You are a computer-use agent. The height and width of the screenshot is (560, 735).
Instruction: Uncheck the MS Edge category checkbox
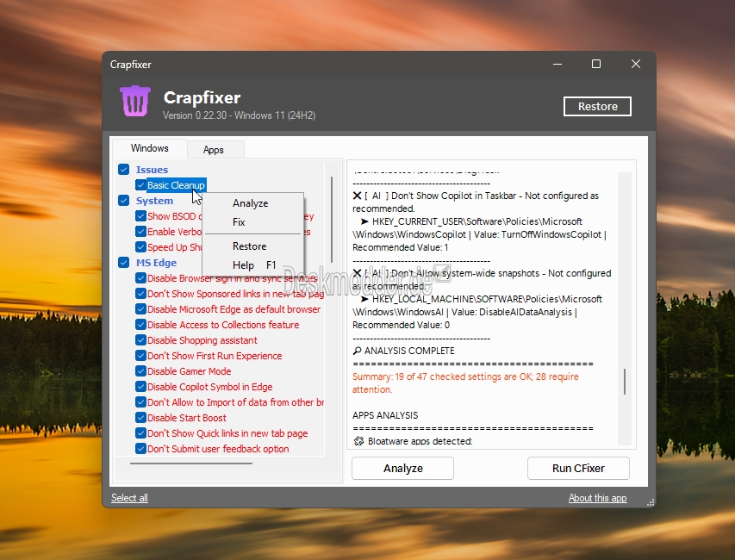pyautogui.click(x=124, y=263)
